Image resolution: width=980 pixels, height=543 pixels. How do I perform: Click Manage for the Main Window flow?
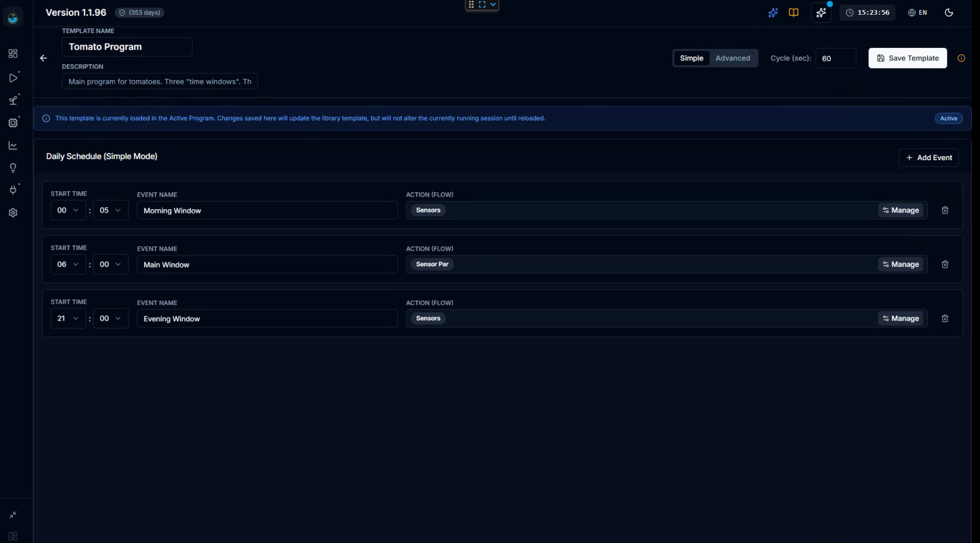point(901,264)
